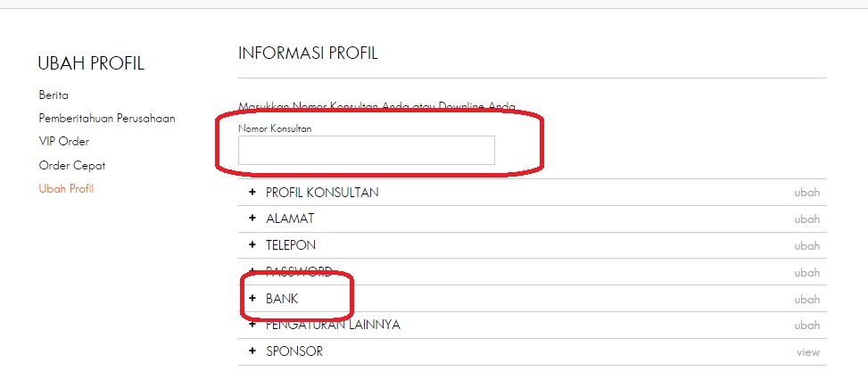
Task: Select the Ubah Profil sidebar link
Action: pos(66,188)
